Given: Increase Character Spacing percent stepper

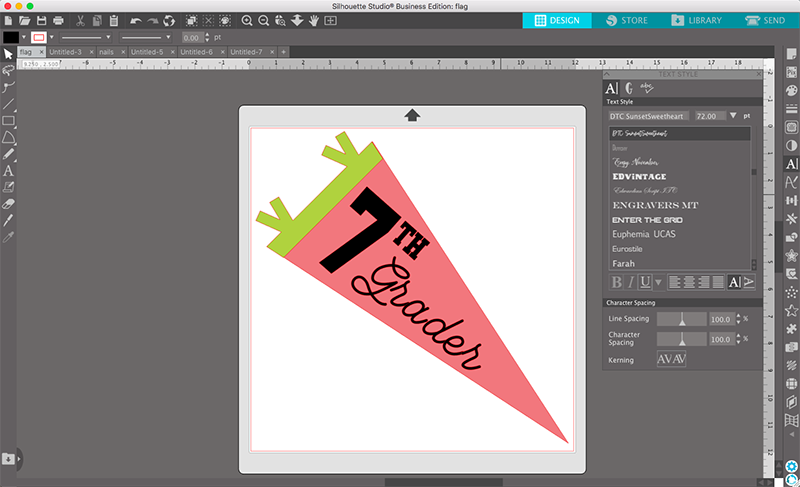Looking at the screenshot, I should pos(738,336).
